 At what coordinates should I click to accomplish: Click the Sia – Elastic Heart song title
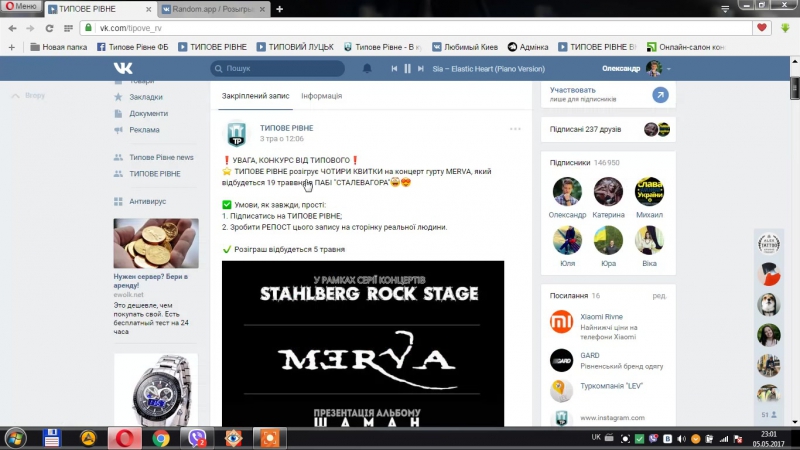[x=488, y=69]
